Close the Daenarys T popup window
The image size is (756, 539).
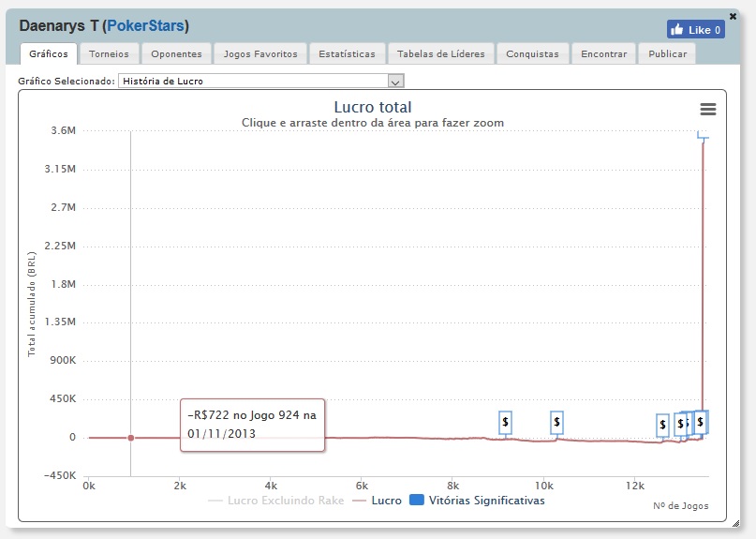(x=733, y=17)
